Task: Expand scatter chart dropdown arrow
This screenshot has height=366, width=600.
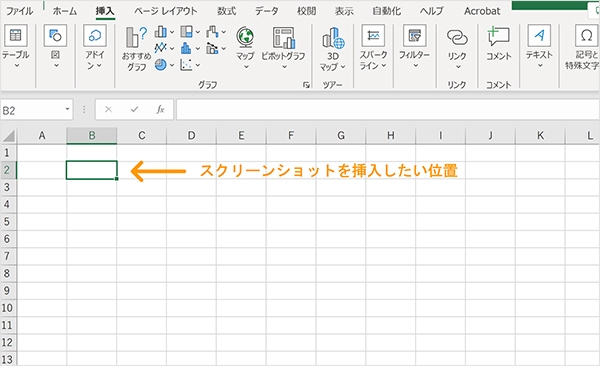Action: [x=198, y=65]
